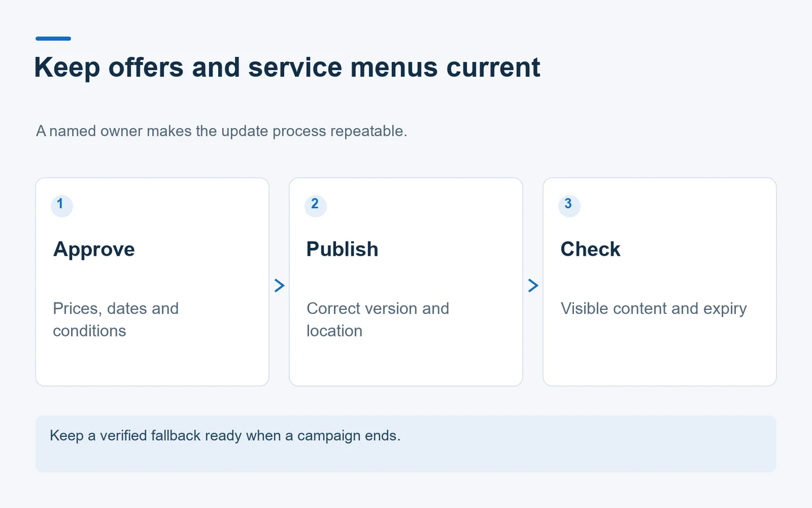Select the 'Publish' heading
The width and height of the screenshot is (812, 508).
(x=342, y=249)
